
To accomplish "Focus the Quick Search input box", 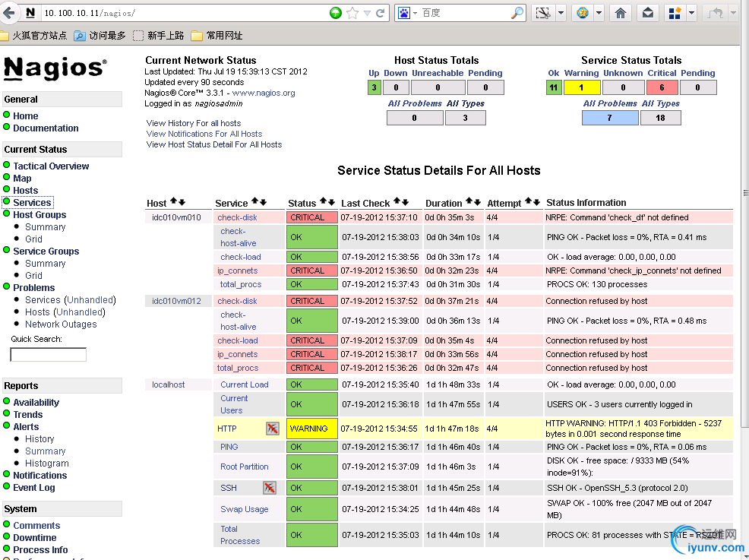I will (49, 355).
